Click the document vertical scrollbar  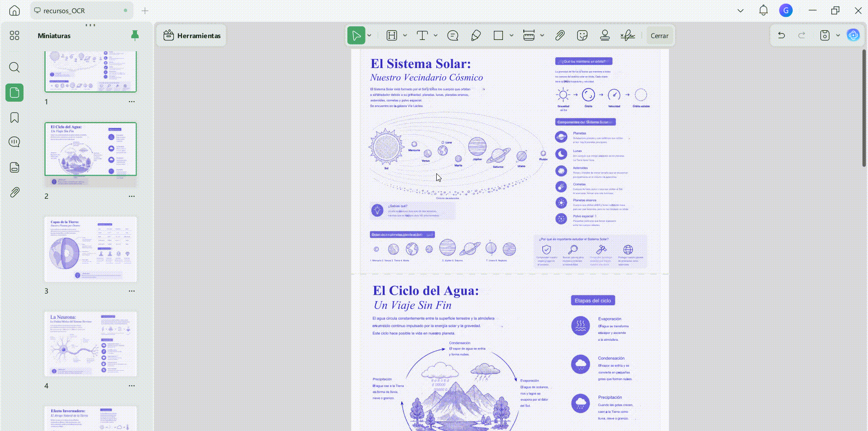tap(864, 108)
